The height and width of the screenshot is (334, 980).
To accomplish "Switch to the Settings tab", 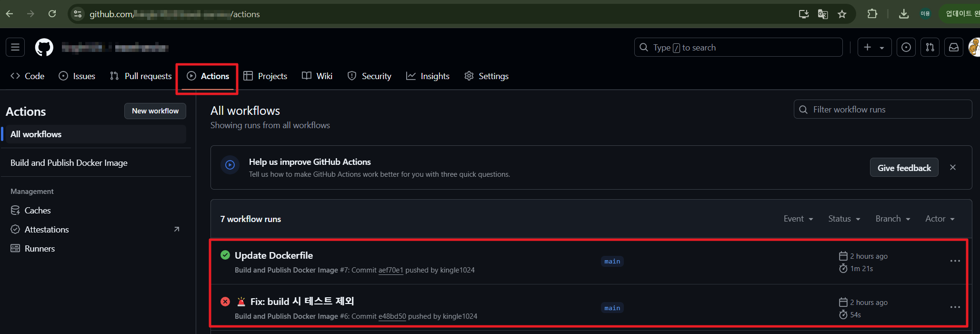I will click(486, 76).
